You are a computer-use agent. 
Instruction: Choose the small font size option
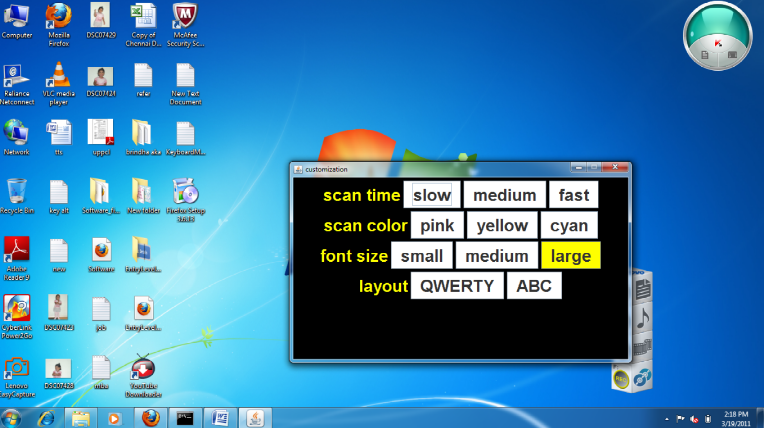[x=422, y=256]
